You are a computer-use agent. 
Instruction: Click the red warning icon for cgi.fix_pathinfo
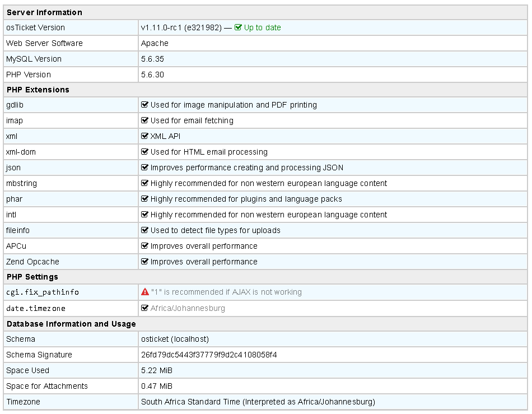coord(144,292)
